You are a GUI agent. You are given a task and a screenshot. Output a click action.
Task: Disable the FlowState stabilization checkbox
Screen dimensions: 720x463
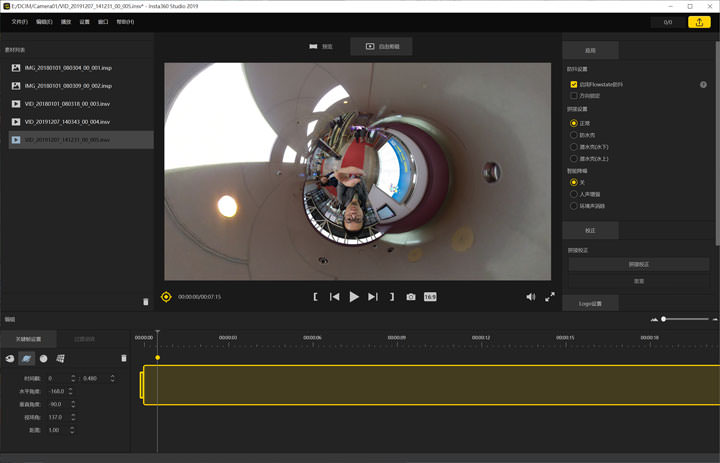574,85
